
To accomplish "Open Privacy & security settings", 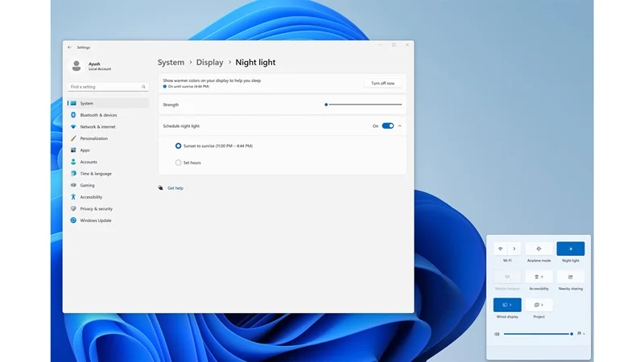I will [108, 208].
